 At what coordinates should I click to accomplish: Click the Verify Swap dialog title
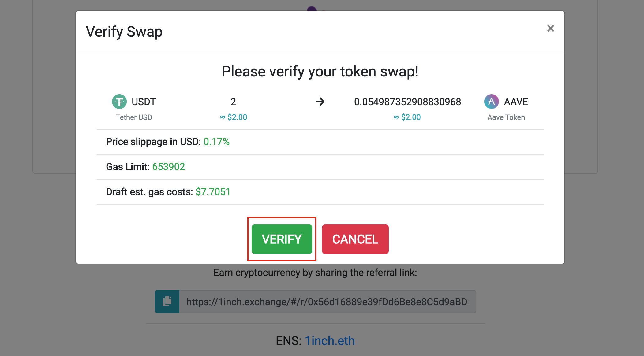point(124,32)
